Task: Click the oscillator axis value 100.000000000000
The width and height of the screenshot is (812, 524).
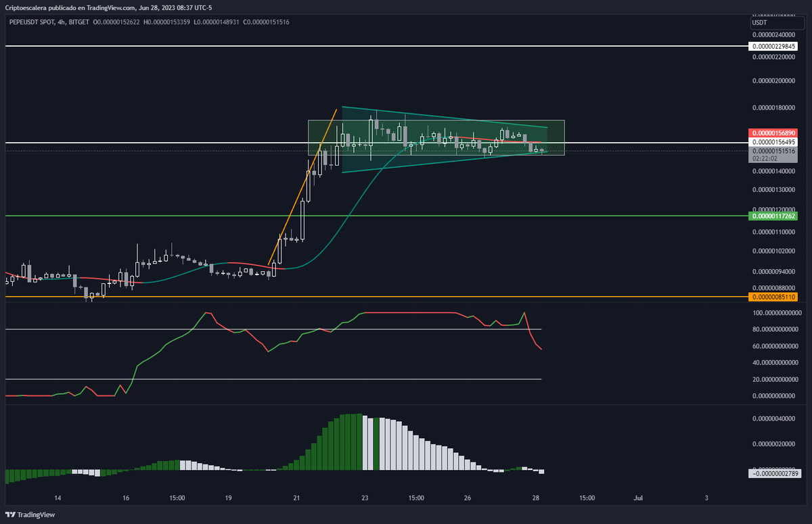Action: point(775,313)
